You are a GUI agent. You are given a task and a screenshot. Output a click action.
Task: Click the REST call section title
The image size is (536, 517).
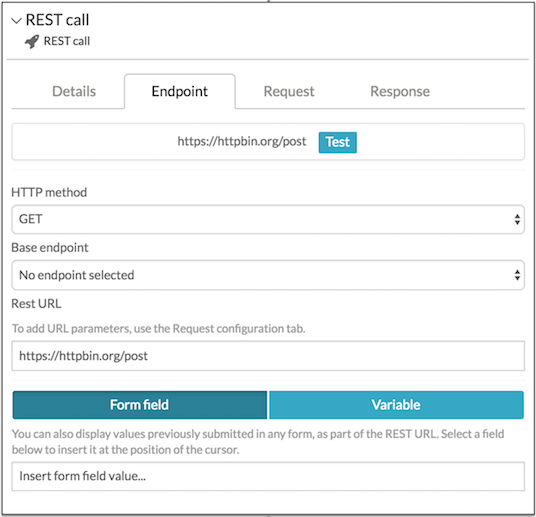tap(57, 20)
